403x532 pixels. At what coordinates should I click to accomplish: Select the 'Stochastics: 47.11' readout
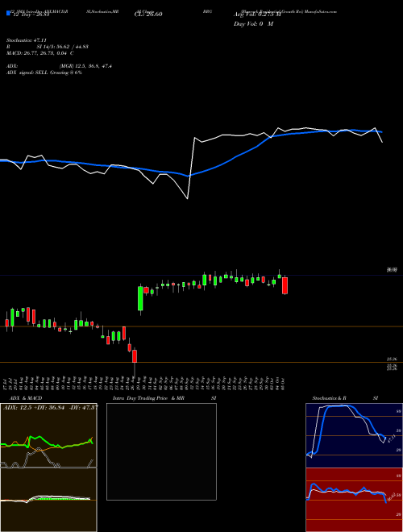click(x=27, y=40)
